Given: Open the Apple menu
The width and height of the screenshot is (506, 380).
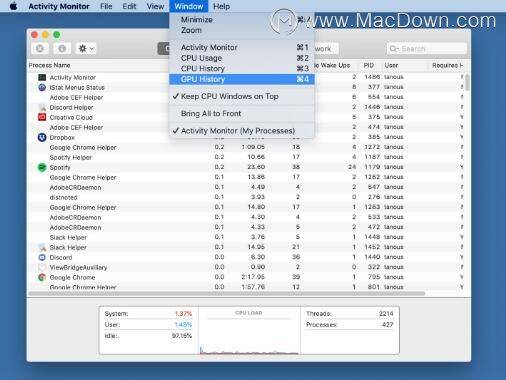Looking at the screenshot, I should 13,6.
